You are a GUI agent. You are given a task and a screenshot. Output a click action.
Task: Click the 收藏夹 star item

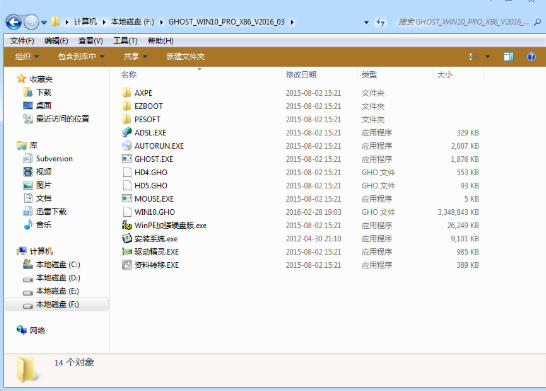pyautogui.click(x=35, y=79)
